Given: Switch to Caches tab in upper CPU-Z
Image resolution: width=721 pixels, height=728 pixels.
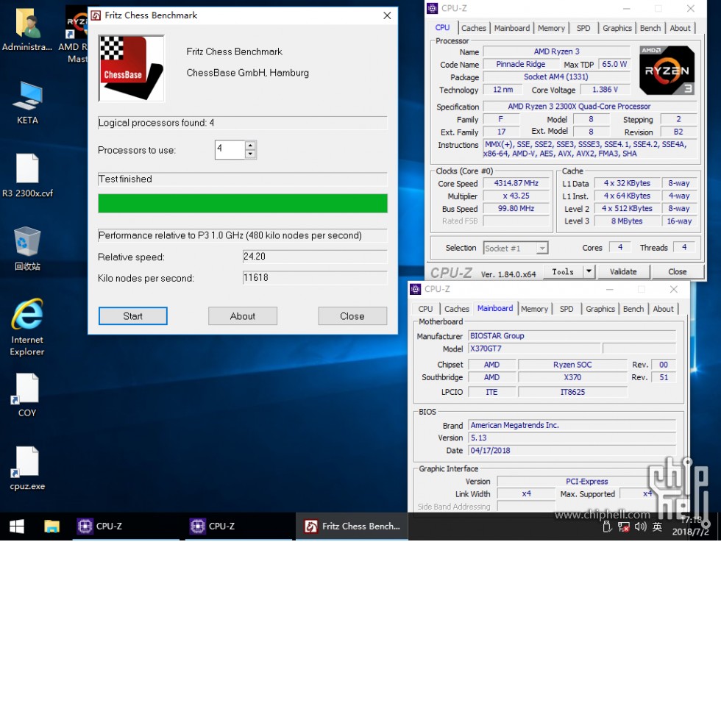Looking at the screenshot, I should [x=473, y=28].
